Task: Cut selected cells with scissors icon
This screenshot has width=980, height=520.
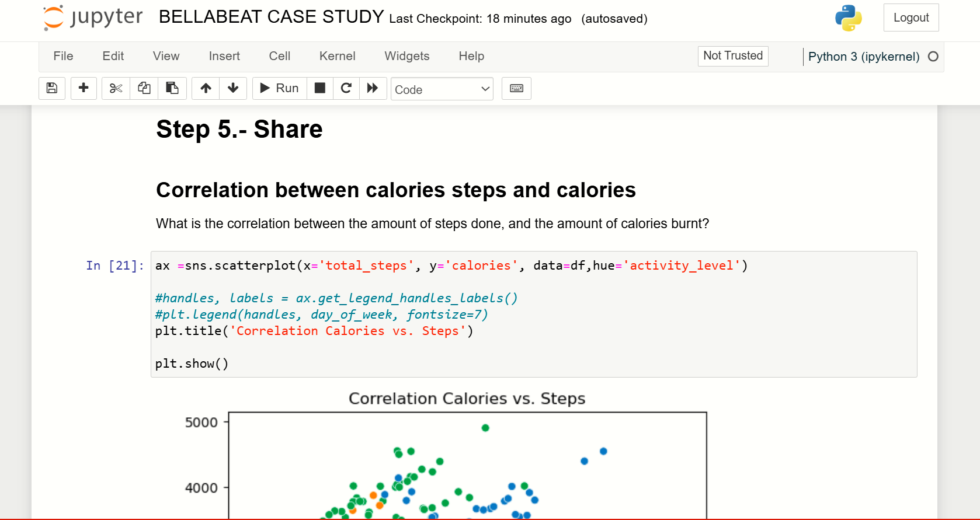Action: tap(116, 89)
